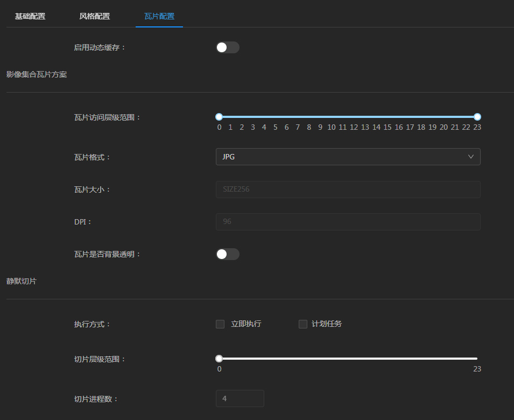Focus the 切片进程数 input field

(240, 398)
